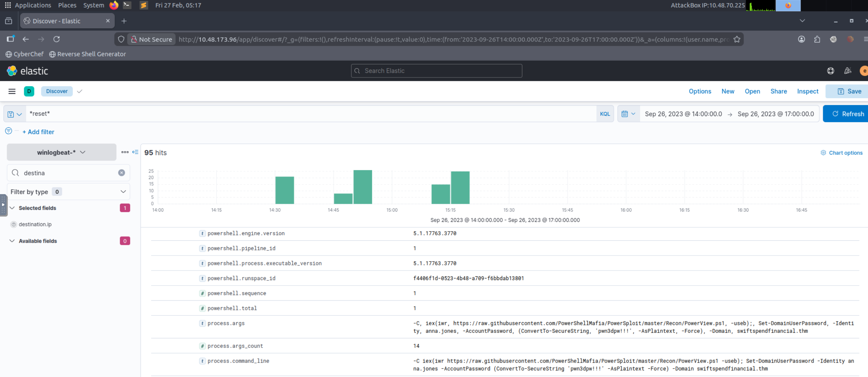This screenshot has width=868, height=377.
Task: Click the Add filter link
Action: coord(38,132)
